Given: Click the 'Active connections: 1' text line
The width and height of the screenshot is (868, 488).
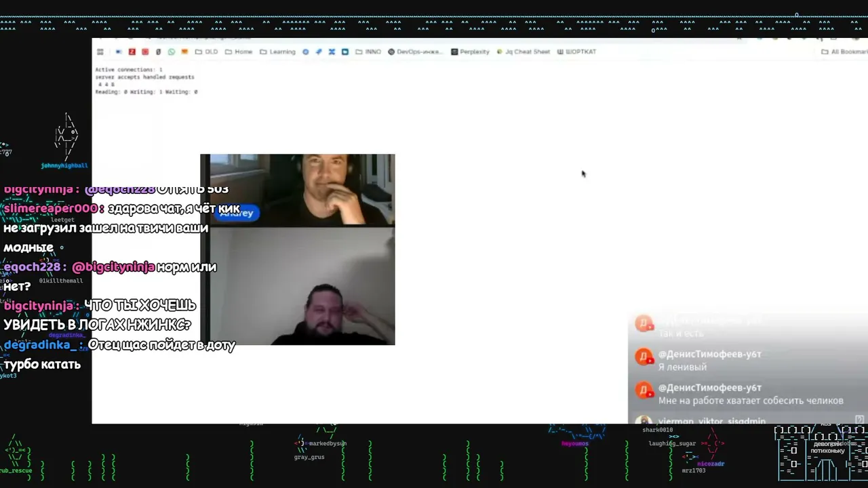Looking at the screenshot, I should coord(129,70).
